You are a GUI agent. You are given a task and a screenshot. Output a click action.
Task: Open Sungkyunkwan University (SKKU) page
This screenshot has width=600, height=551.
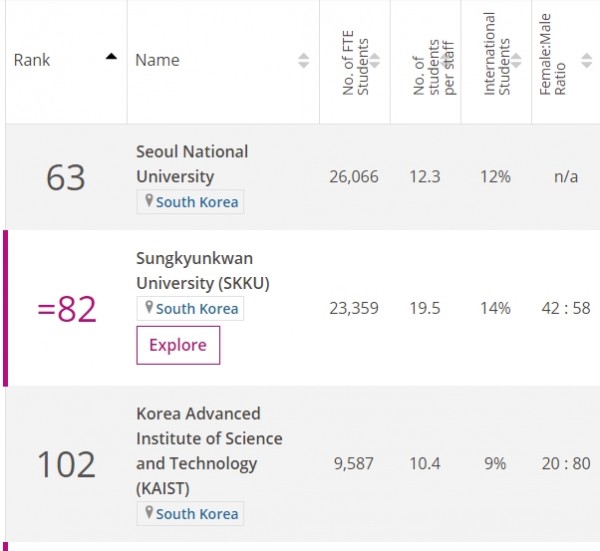pos(203,271)
